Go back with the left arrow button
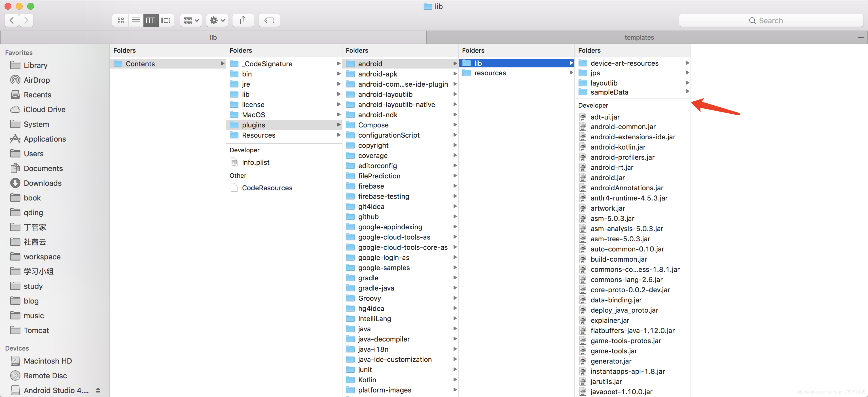 [12, 21]
